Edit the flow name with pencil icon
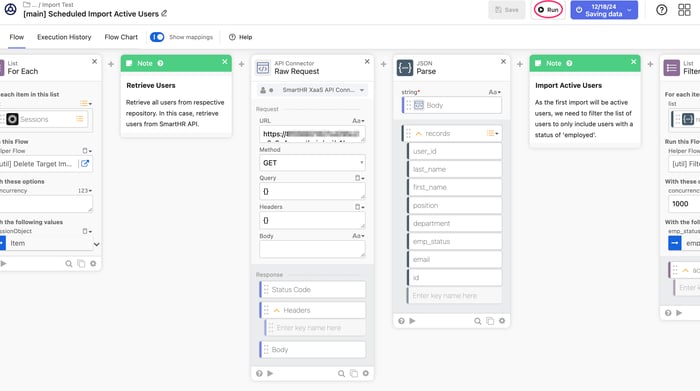The width and height of the screenshot is (700, 391). point(164,13)
